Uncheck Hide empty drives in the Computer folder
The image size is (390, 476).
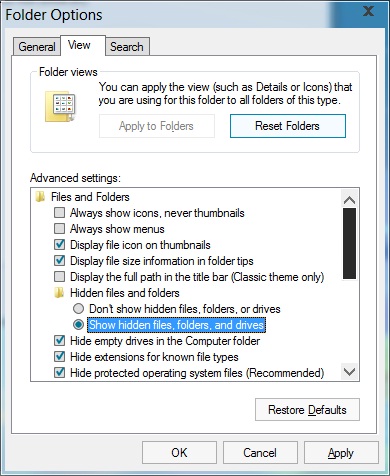pos(59,341)
